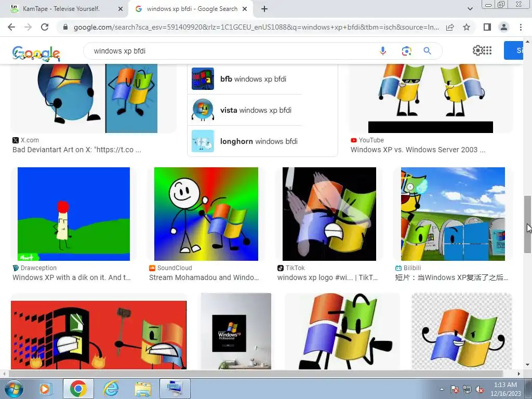The width and height of the screenshot is (532, 399).
Task: Open the Windows XP Professional poster image
Action: [236, 331]
